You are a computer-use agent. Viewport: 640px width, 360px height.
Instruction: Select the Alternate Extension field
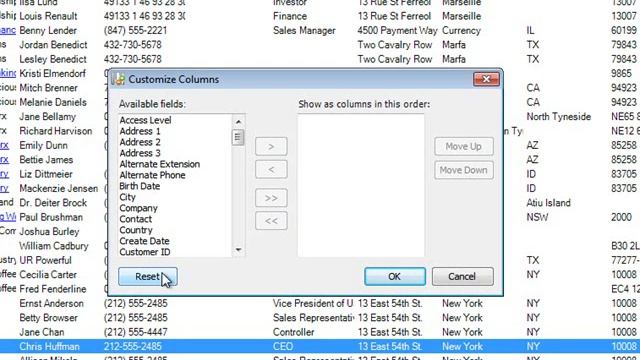160,164
